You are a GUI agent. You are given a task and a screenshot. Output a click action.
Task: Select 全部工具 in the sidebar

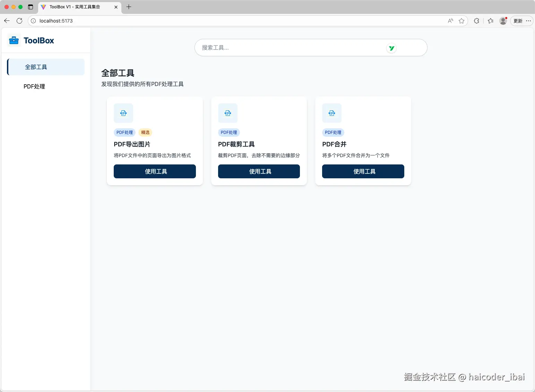point(46,67)
